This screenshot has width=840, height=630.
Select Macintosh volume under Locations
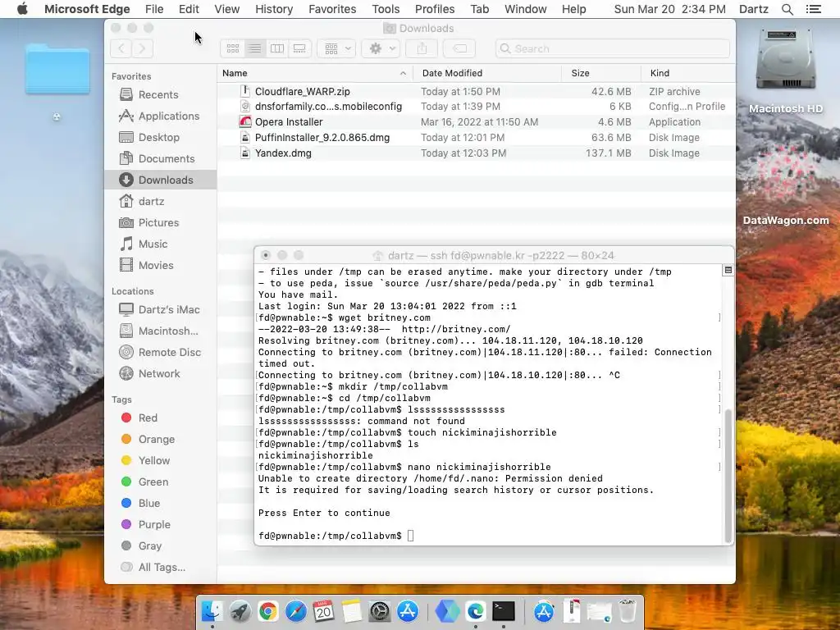(x=160, y=331)
